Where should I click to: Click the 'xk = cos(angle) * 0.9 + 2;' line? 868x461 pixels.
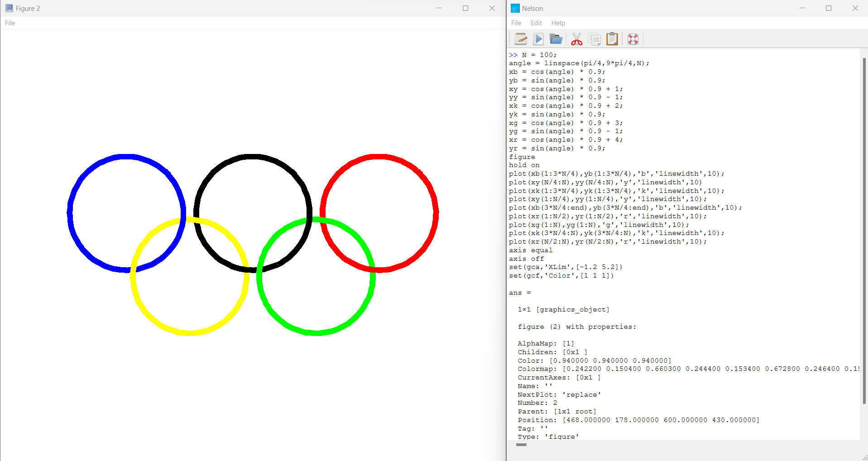coord(566,106)
